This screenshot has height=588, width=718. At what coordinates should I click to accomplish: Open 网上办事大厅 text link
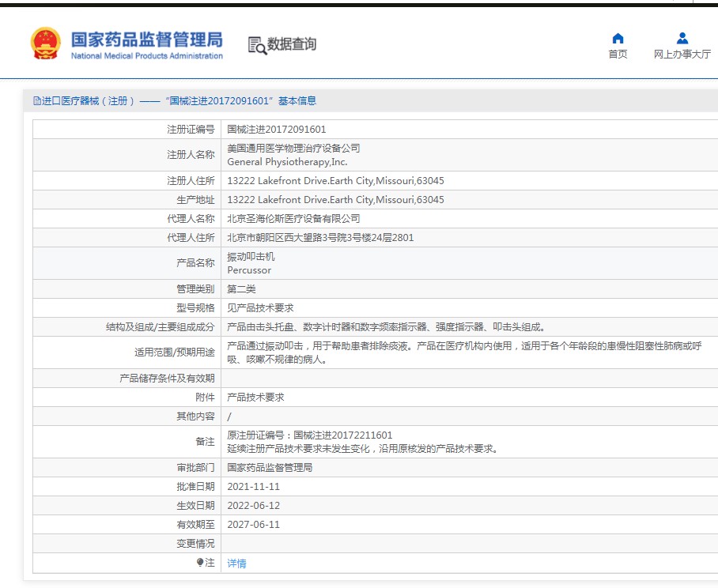click(682, 55)
